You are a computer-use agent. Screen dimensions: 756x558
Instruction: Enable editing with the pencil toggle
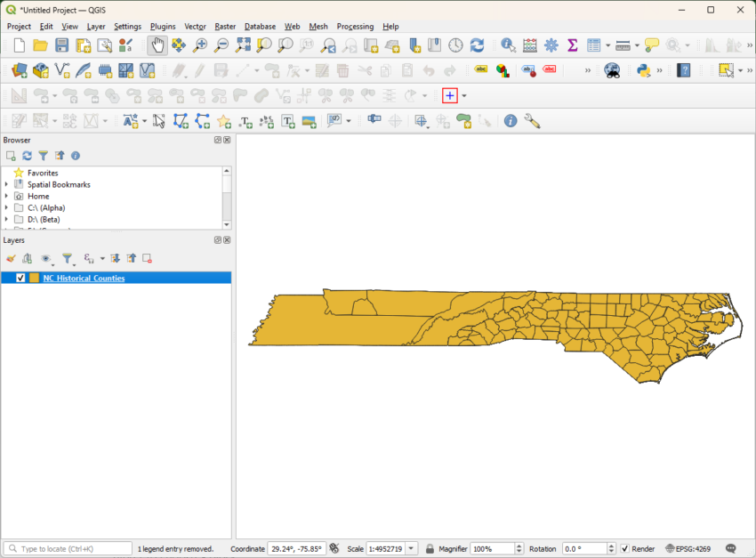[x=197, y=71]
